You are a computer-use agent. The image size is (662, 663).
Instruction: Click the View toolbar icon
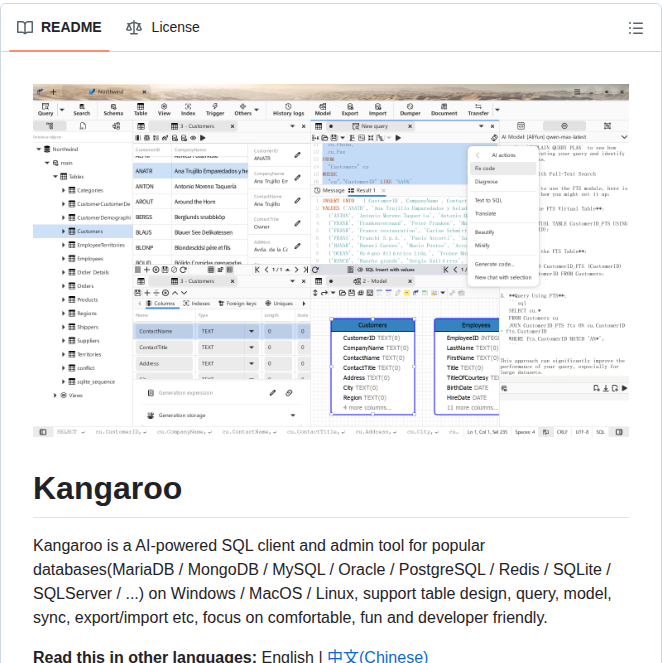pos(164,110)
